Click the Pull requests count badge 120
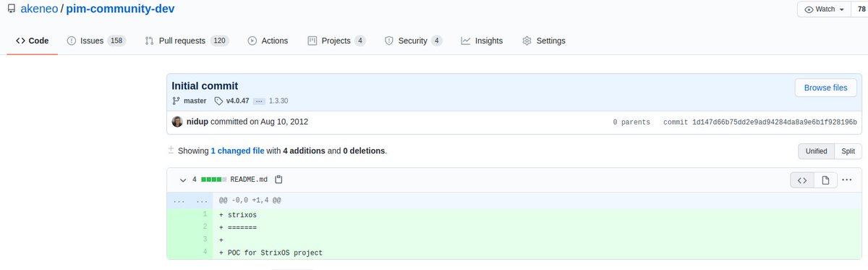 coord(220,41)
